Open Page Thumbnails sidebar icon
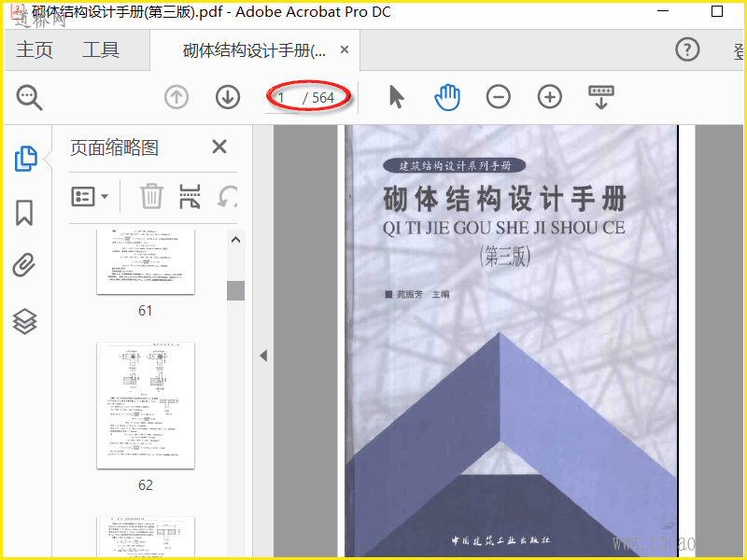This screenshot has height=560, width=747. pos(26,159)
